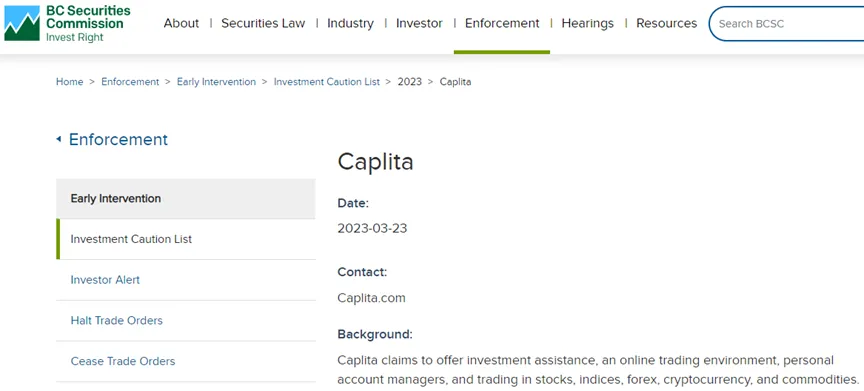The image size is (864, 391).
Task: Follow the Enforcement breadcrumb link
Action: pos(130,82)
